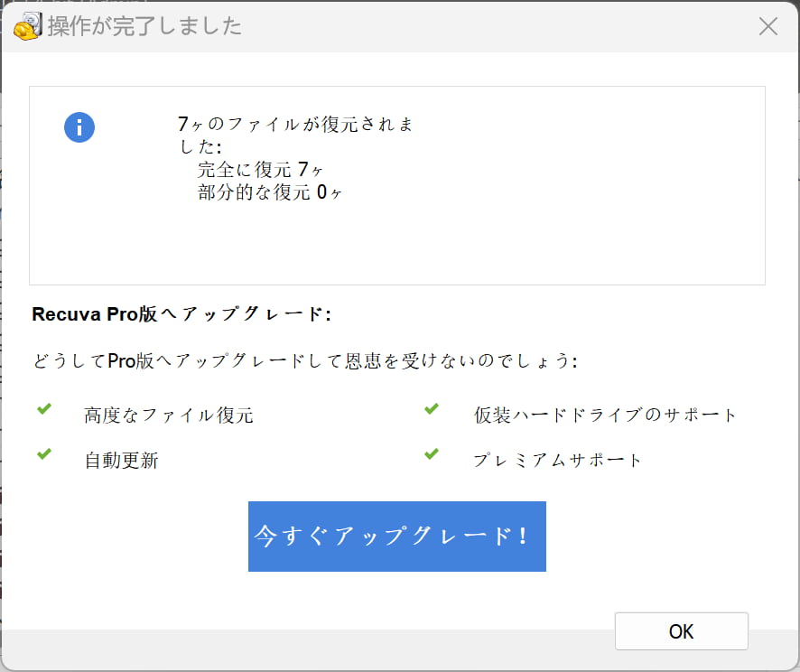Click the text 部分的な復元 0ヶ
Screen dimensions: 800x672
[270, 192]
